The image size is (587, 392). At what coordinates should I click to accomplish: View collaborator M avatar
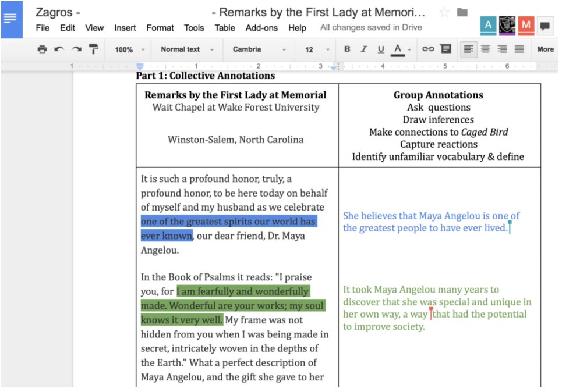click(x=526, y=26)
